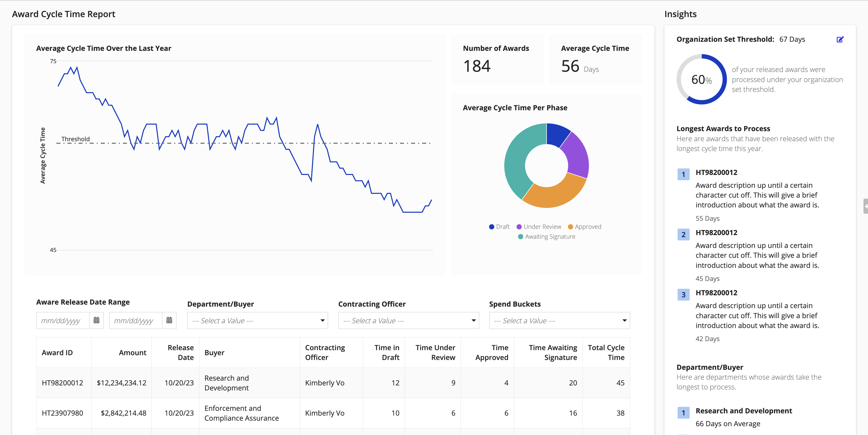
Task: Click the 60% threshold progress ring
Action: click(702, 79)
